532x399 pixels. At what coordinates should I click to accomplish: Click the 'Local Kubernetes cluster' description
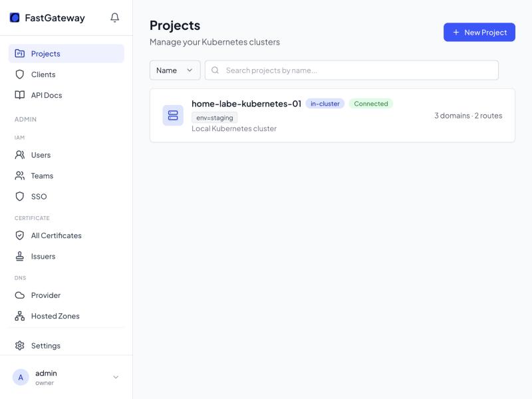tap(234, 128)
